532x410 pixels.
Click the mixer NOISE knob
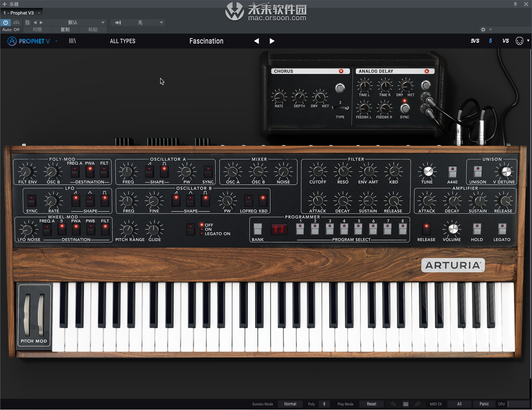(x=283, y=171)
